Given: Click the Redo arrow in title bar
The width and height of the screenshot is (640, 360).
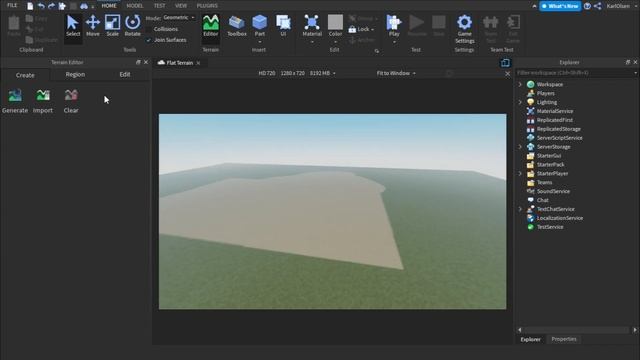Looking at the screenshot, I should [x=51, y=6].
